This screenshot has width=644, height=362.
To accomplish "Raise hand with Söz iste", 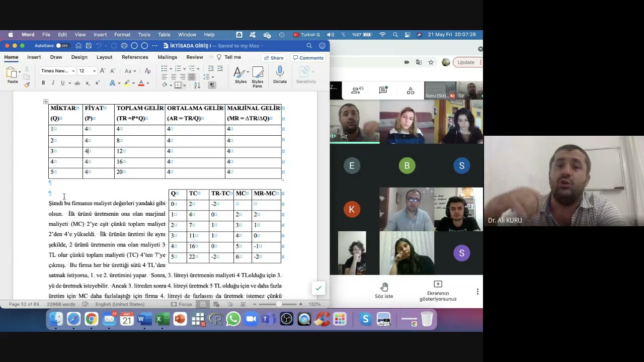I will 384,291.
